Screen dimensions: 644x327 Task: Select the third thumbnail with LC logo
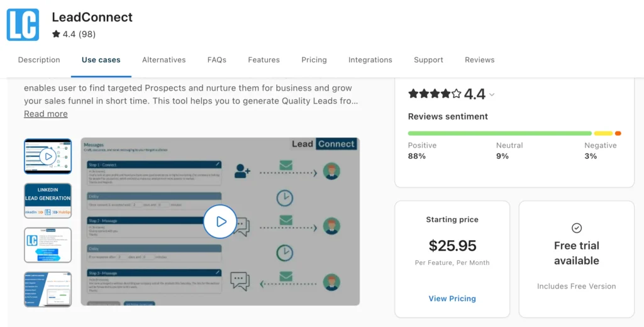(48, 245)
